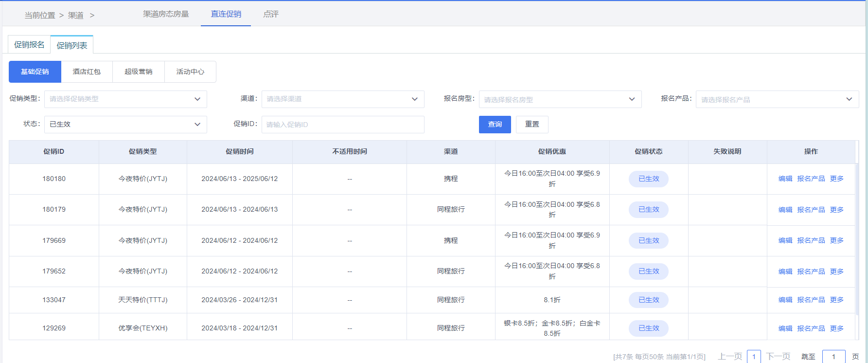Click 已生效 status badge for promotion 129269

pos(649,328)
